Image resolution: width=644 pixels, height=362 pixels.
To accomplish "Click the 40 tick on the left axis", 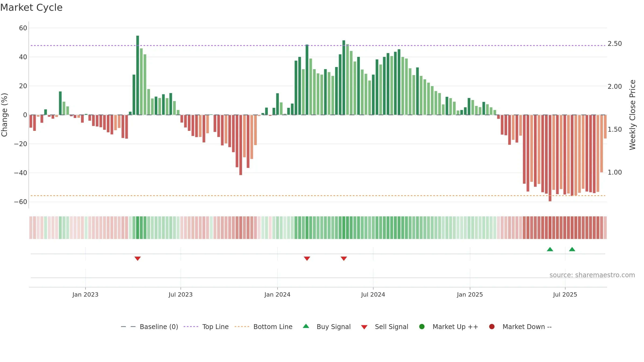I will click(23, 57).
